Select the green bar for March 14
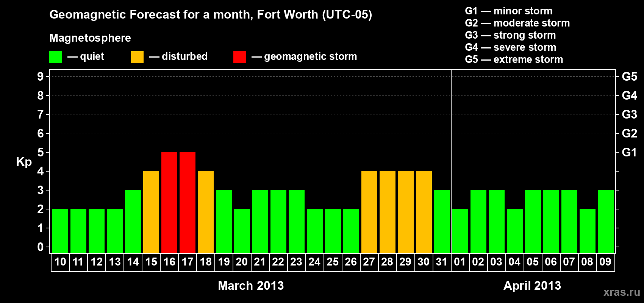644x303 pixels. click(x=133, y=221)
